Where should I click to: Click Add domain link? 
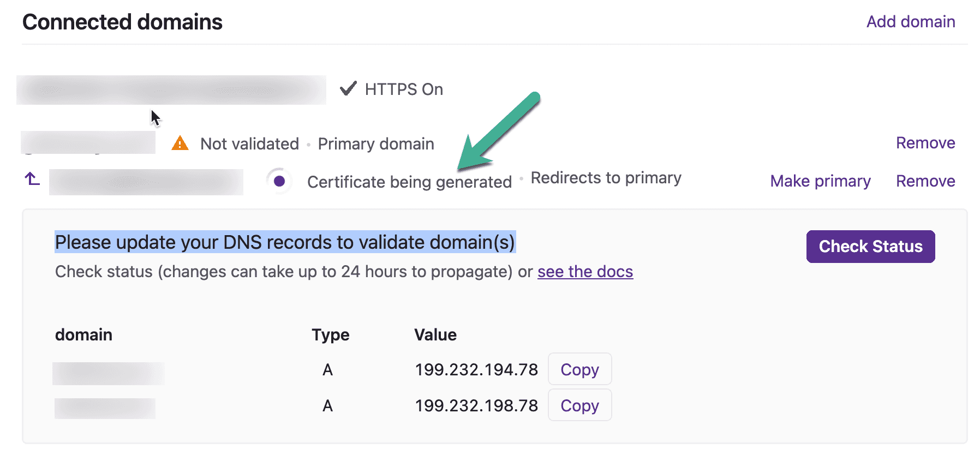click(x=910, y=22)
